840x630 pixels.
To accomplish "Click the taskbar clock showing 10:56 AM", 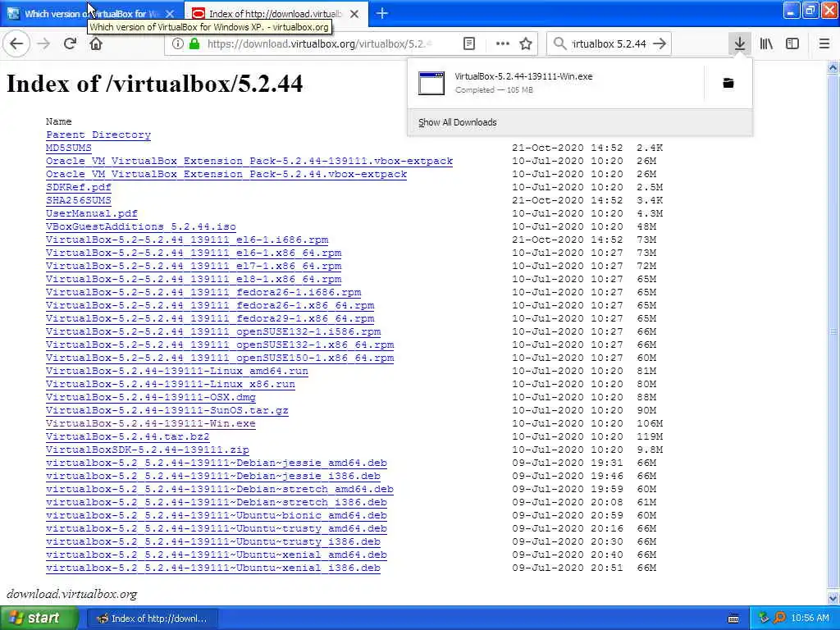I will (x=810, y=619).
